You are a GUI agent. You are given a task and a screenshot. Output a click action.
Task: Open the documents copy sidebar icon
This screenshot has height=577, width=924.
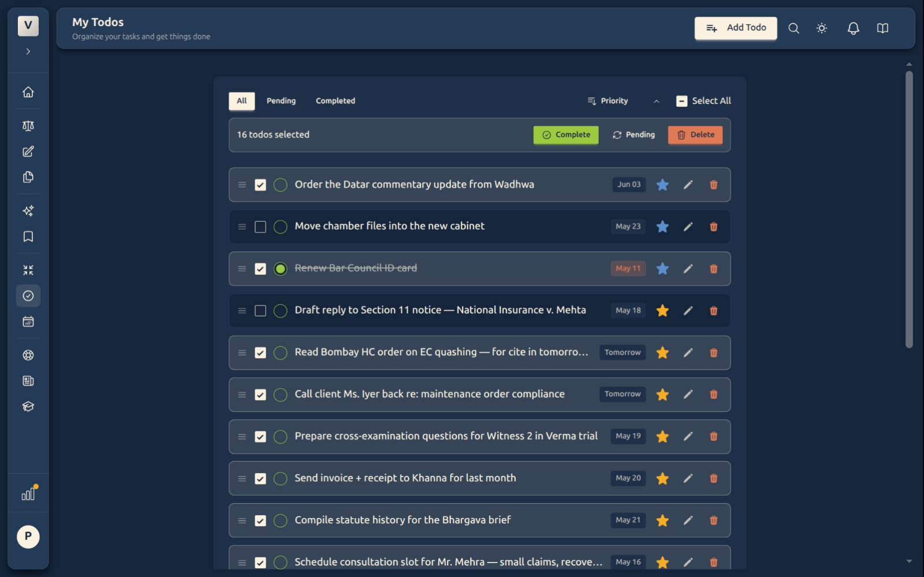coord(28,177)
